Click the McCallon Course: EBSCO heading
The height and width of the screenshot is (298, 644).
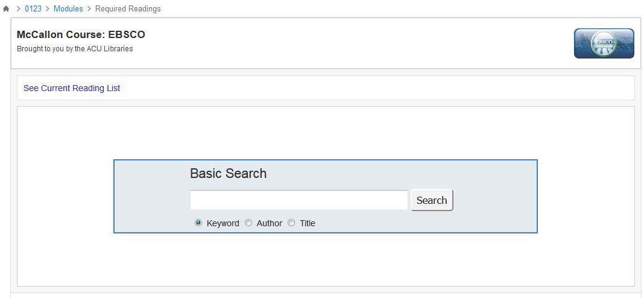coord(81,34)
